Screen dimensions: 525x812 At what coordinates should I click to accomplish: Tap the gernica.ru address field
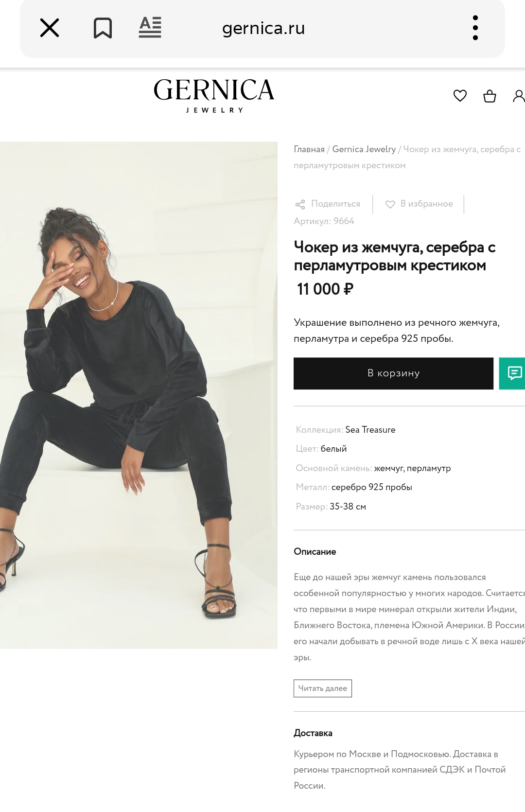point(263,28)
